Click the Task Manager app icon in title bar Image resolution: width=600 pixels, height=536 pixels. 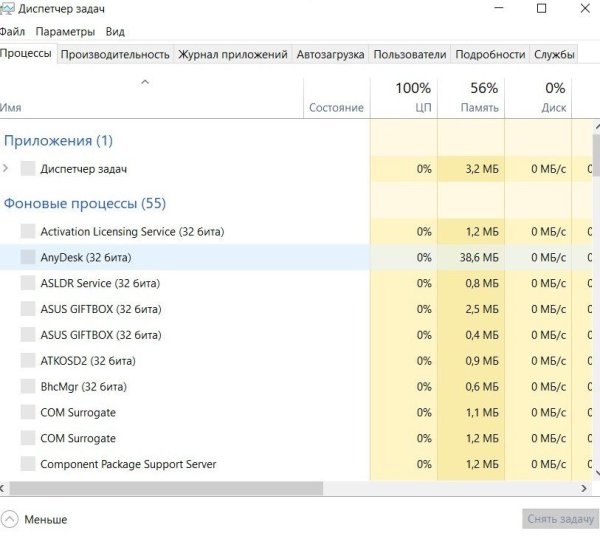point(7,9)
